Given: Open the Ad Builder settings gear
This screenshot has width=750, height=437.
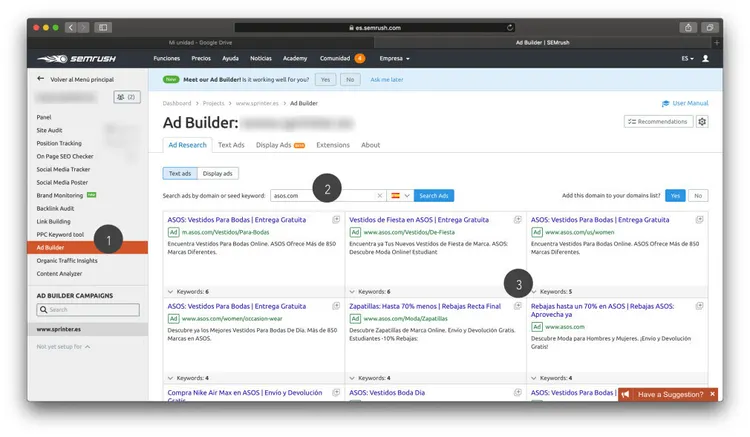Looking at the screenshot, I should click(702, 121).
